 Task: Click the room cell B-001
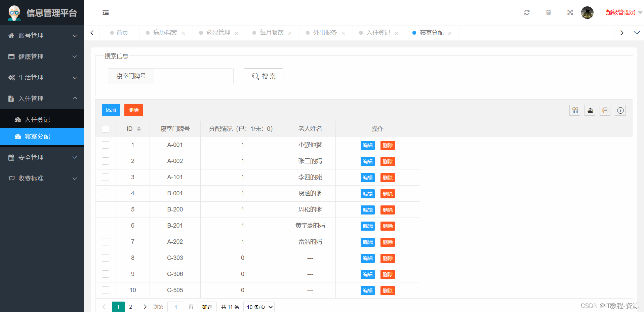[x=175, y=193]
